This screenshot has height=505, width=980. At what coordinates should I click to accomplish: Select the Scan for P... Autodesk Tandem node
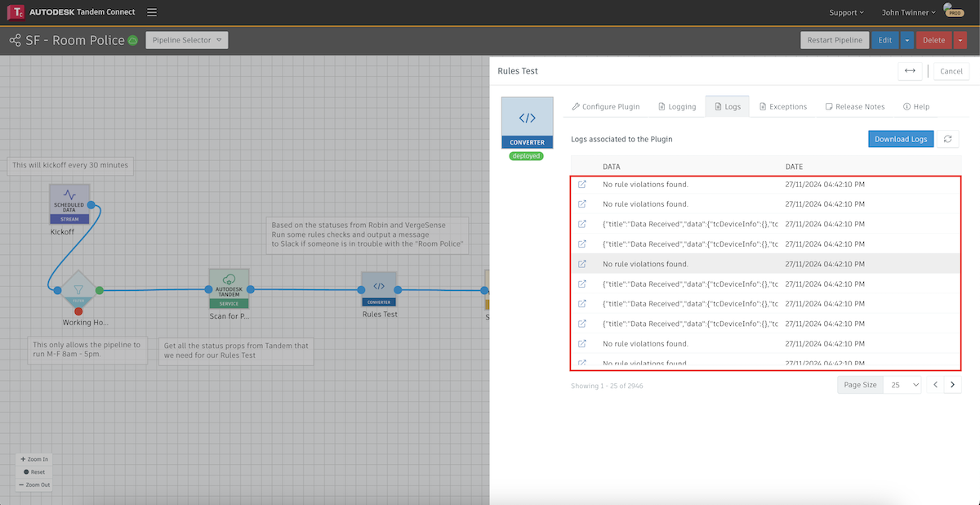coord(229,288)
